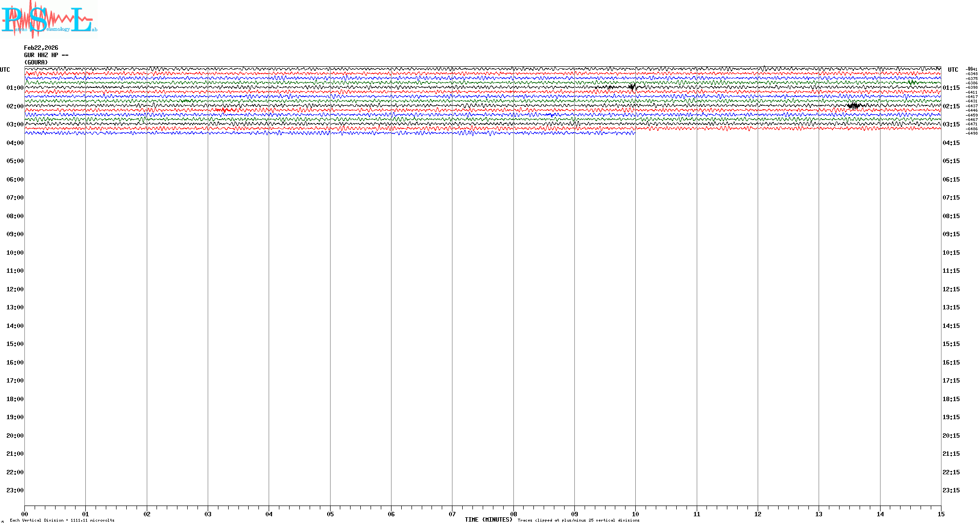Click the black seismic burst near minute 10
Screen dimensions: 980x527
[x=632, y=87]
